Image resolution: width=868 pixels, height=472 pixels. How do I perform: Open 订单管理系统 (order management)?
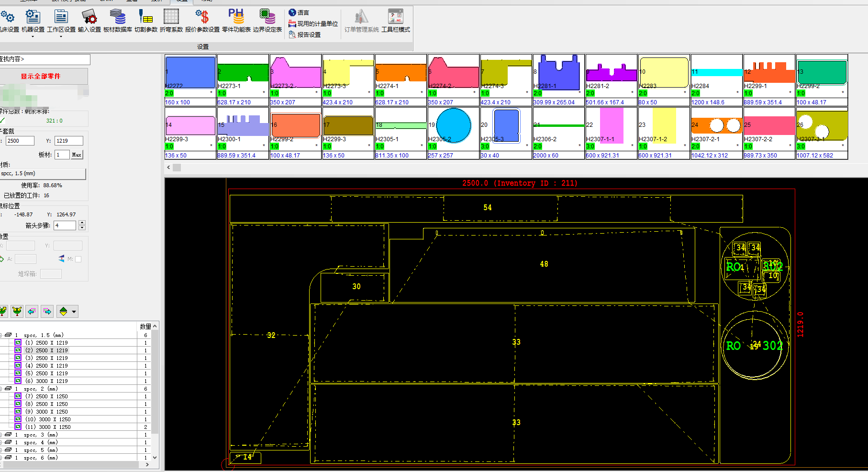[x=362, y=21]
